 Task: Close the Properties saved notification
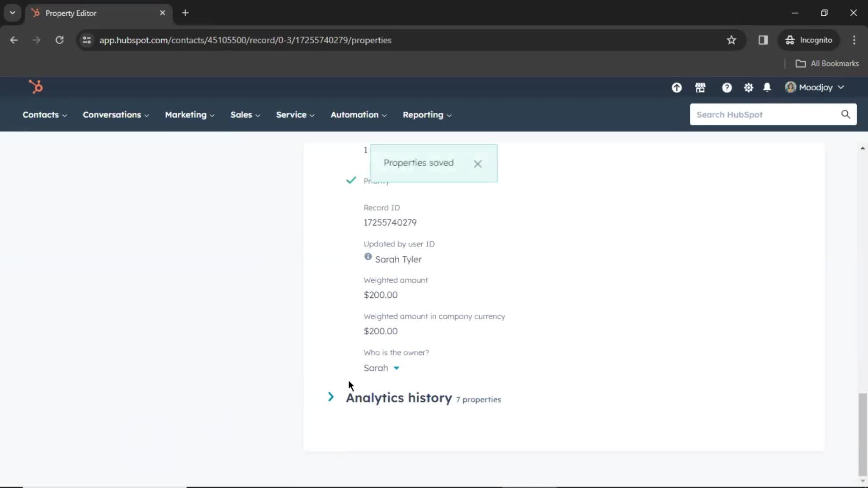point(477,163)
